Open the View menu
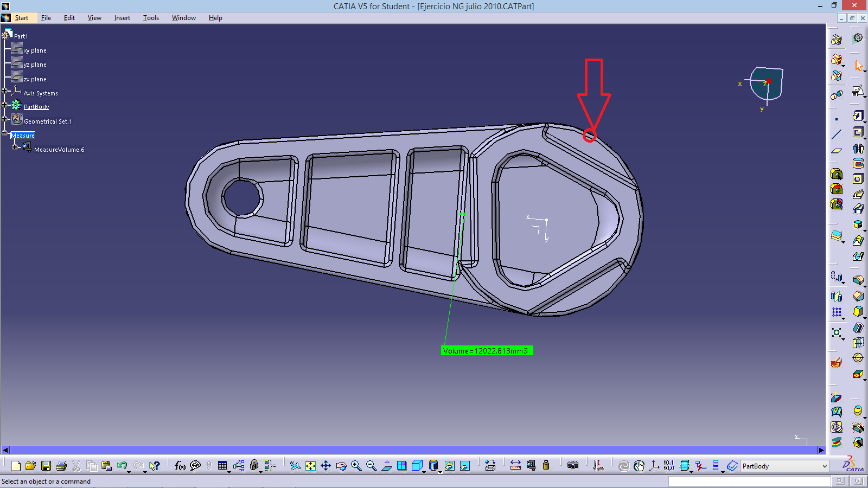 click(94, 18)
